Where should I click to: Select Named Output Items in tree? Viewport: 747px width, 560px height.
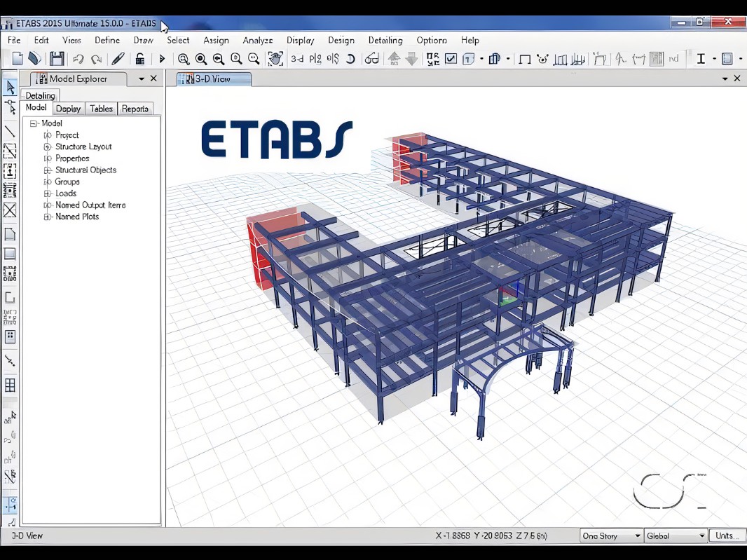90,205
